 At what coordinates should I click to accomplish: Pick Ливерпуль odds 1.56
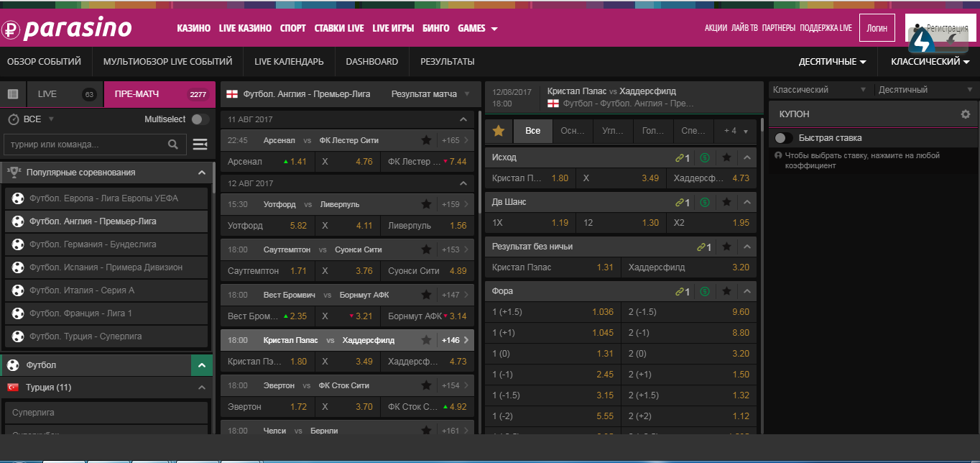[x=427, y=226]
